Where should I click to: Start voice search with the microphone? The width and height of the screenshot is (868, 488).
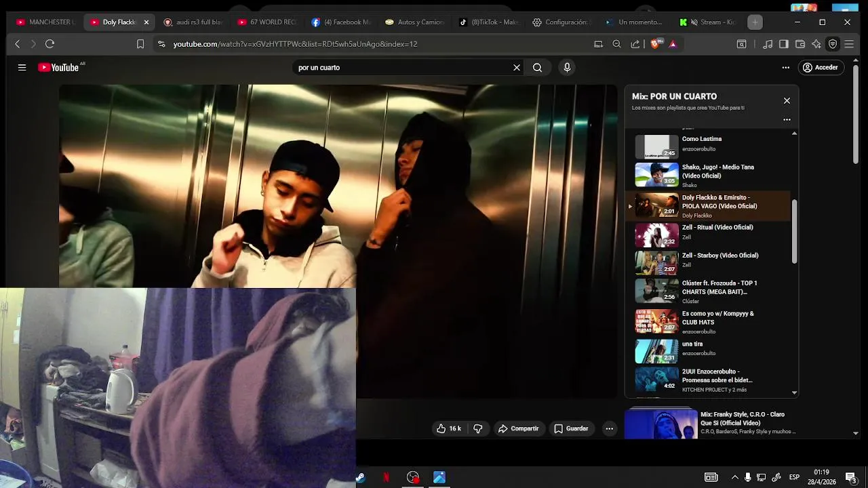tap(567, 68)
